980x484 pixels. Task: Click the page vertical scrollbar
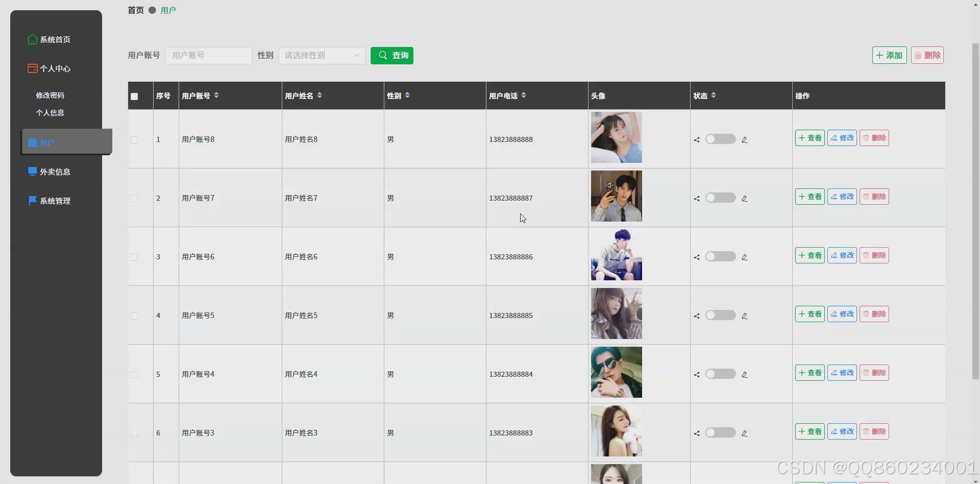(x=975, y=211)
